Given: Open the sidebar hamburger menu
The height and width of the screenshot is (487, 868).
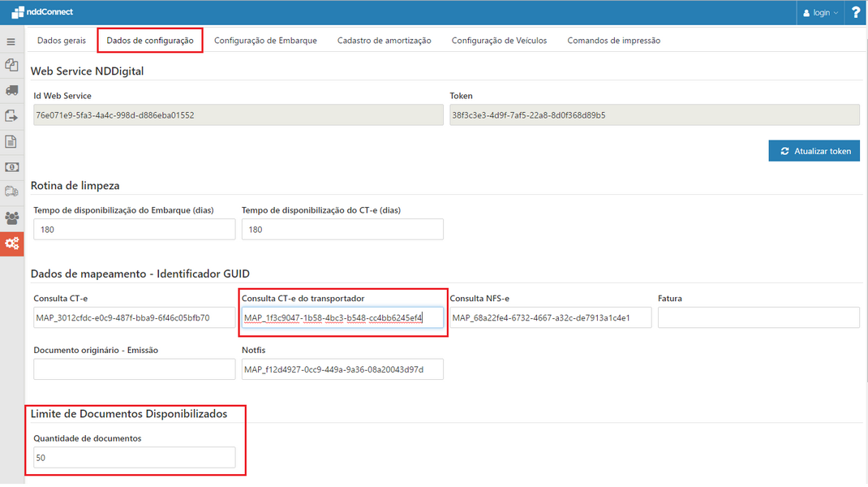Looking at the screenshot, I should pyautogui.click(x=11, y=41).
